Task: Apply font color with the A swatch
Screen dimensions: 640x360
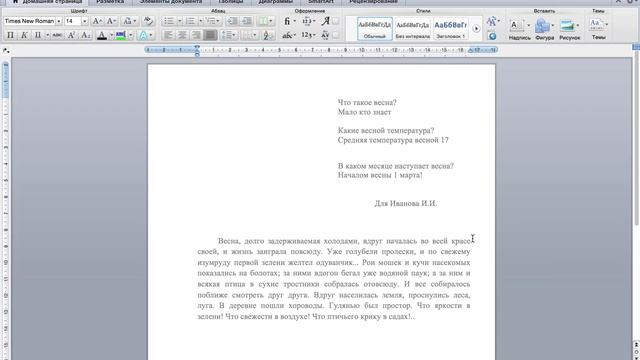Action: point(102,35)
